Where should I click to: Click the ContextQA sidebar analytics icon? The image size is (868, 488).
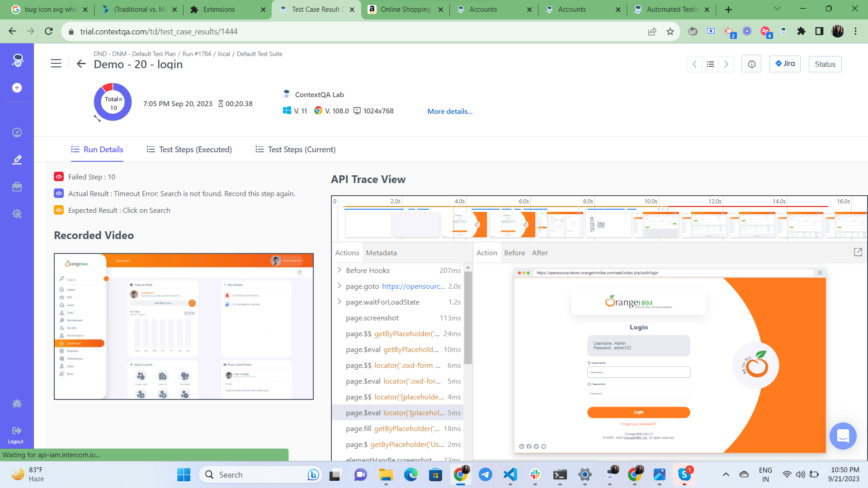click(x=17, y=132)
